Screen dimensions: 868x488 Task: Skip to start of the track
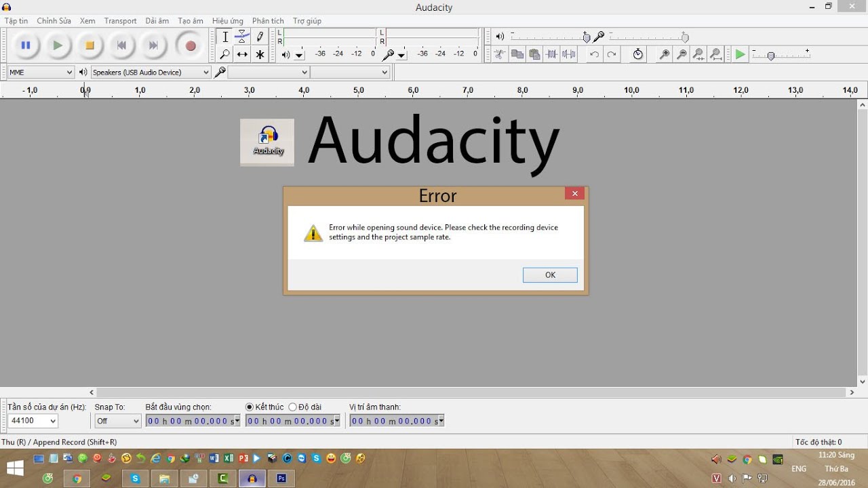(x=121, y=45)
